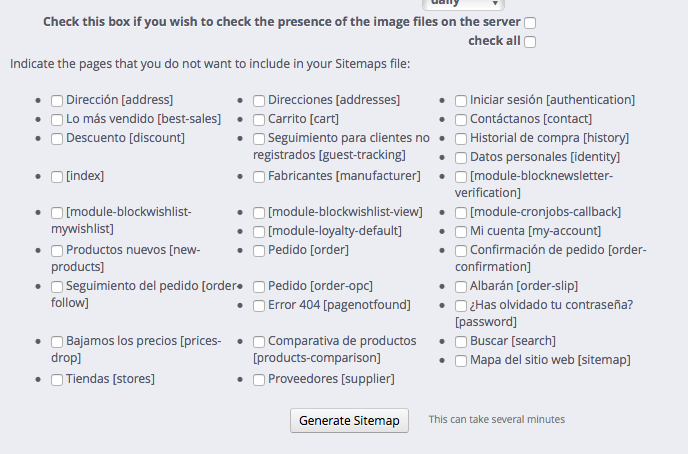Select the Tiendas [stores] checkbox

57,380
